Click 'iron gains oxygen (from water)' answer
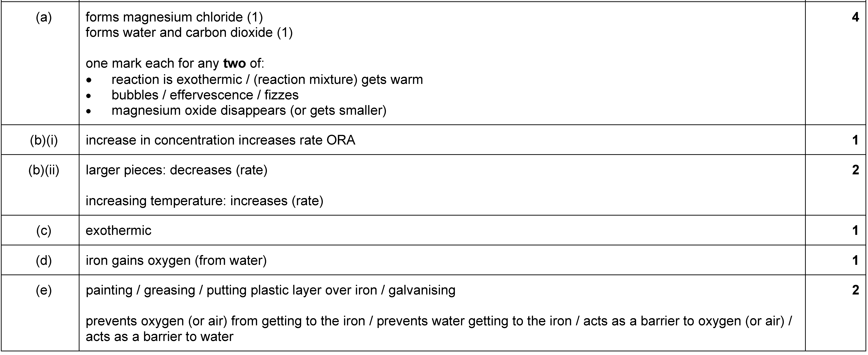This screenshot has height=355, width=868. coord(176,260)
